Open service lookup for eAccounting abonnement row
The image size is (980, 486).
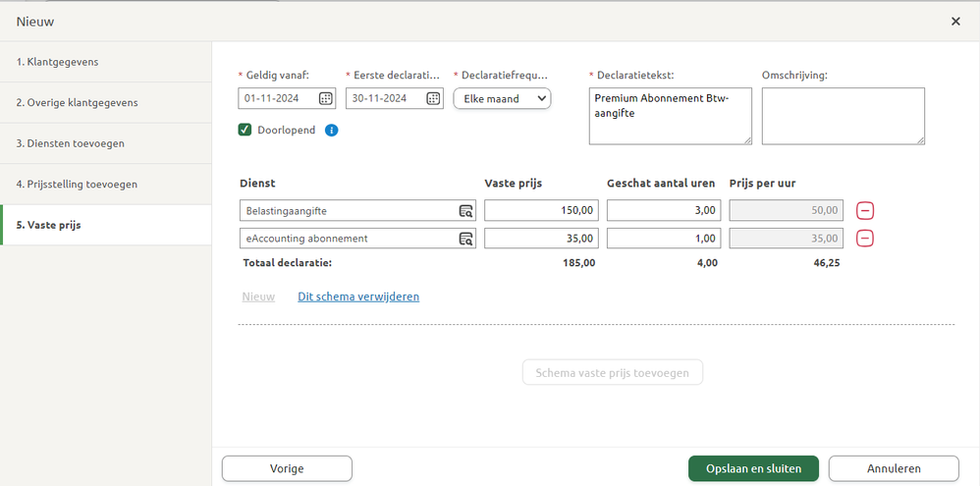(x=465, y=239)
